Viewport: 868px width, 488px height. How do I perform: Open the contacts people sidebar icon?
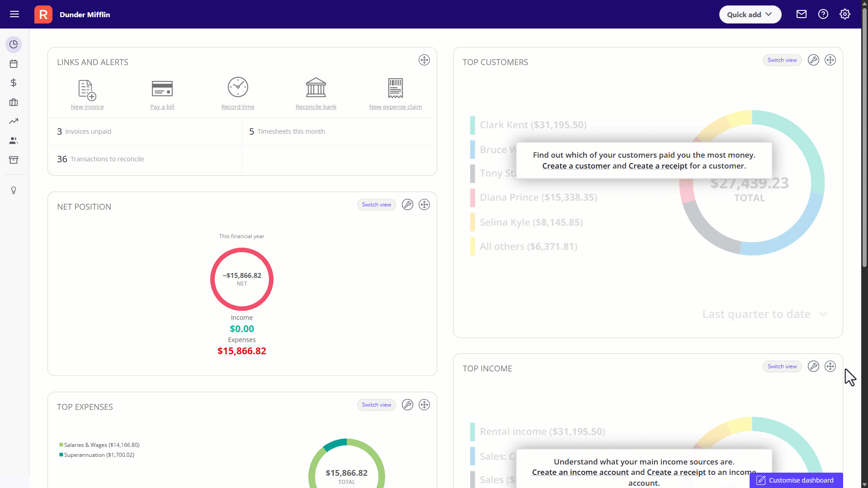[14, 141]
